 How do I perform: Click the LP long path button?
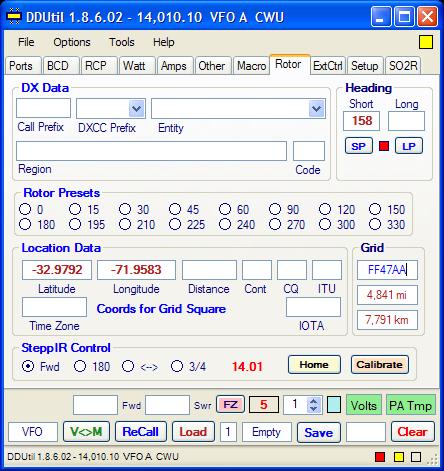coord(409,146)
